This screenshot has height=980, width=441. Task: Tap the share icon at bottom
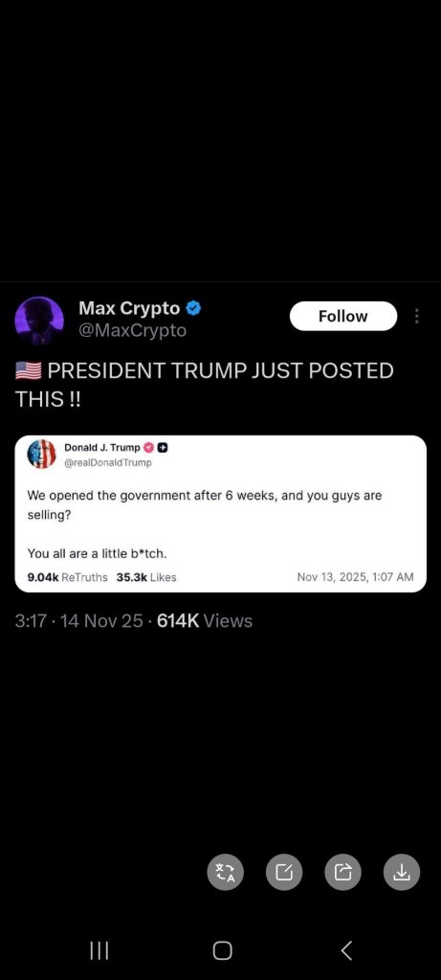point(342,871)
